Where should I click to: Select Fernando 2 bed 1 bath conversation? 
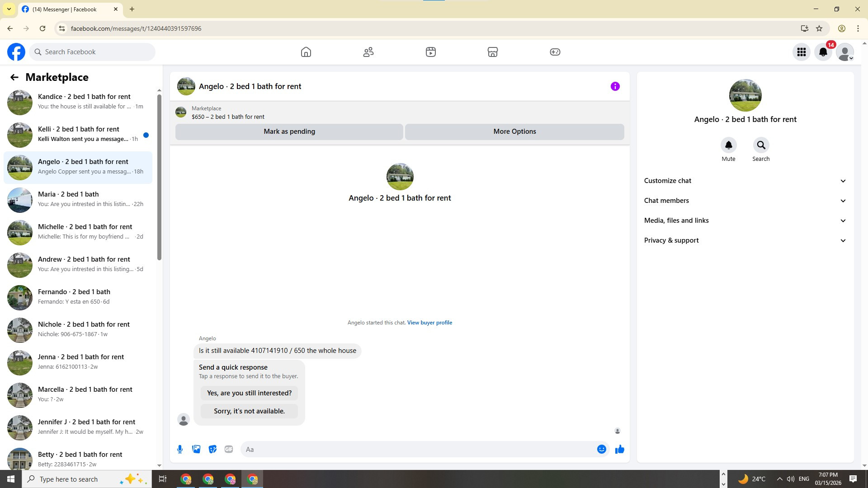point(78,297)
